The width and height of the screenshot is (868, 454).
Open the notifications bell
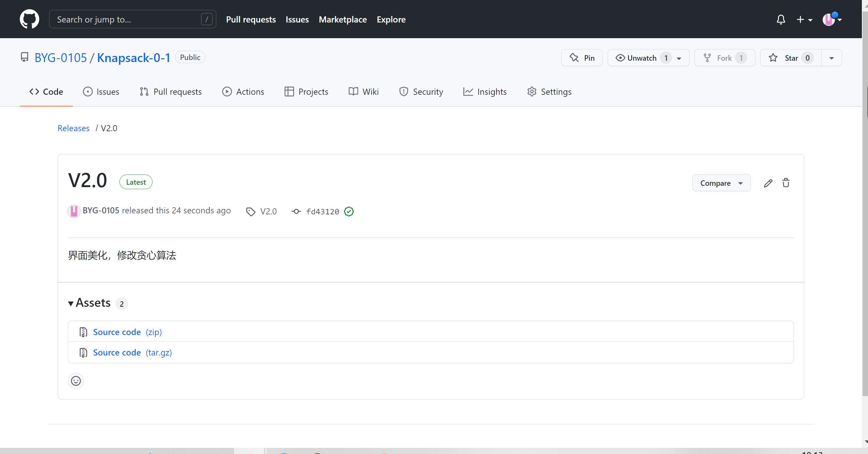pos(781,19)
